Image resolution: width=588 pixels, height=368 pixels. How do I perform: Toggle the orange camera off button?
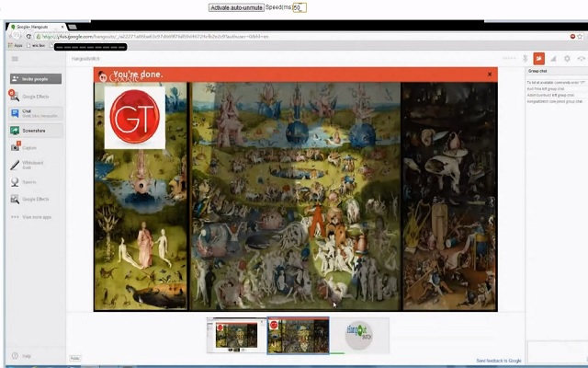pyautogui.click(x=539, y=59)
